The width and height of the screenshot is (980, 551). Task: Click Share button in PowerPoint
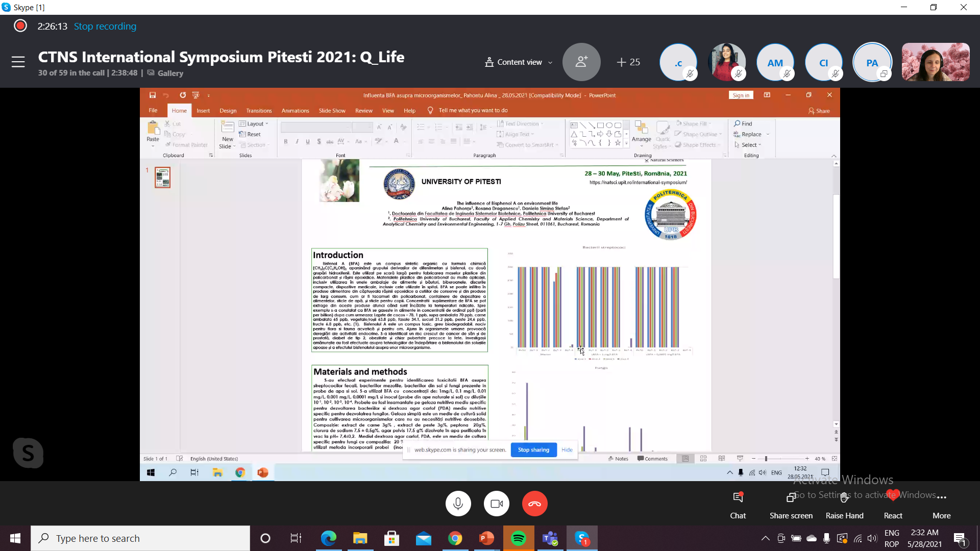tap(819, 111)
